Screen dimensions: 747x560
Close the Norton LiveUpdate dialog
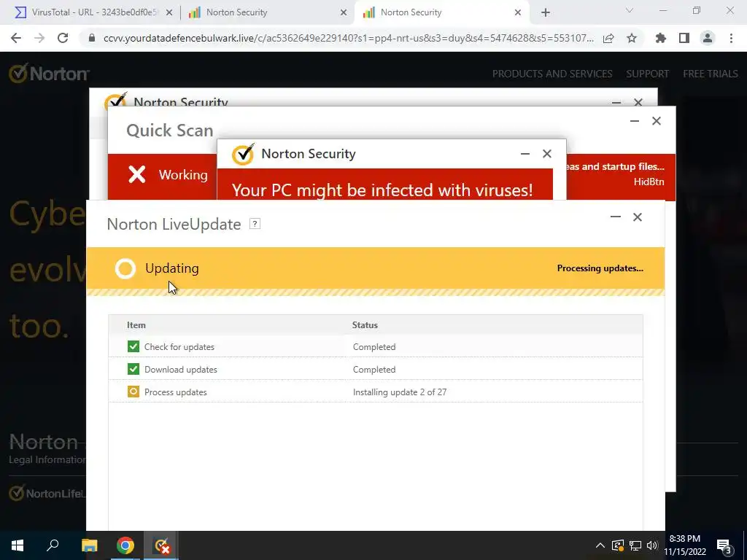tap(638, 217)
